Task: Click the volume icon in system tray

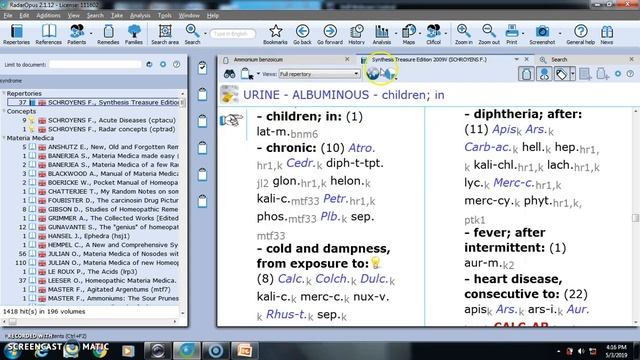Action: click(x=581, y=351)
